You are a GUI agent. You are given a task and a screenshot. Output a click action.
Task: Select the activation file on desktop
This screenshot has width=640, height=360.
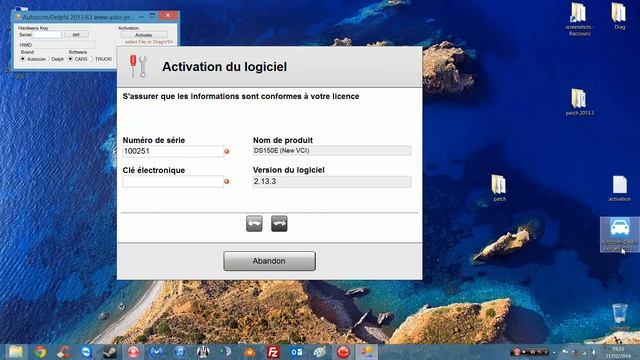click(620, 189)
